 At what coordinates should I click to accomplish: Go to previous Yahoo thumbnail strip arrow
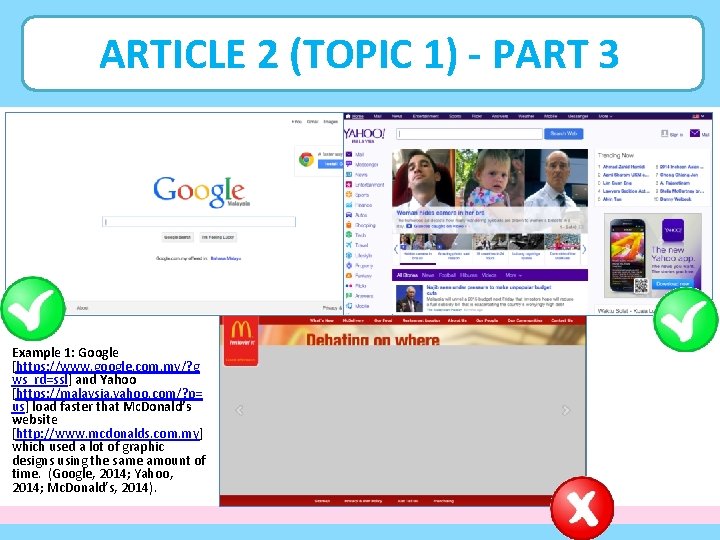point(396,250)
